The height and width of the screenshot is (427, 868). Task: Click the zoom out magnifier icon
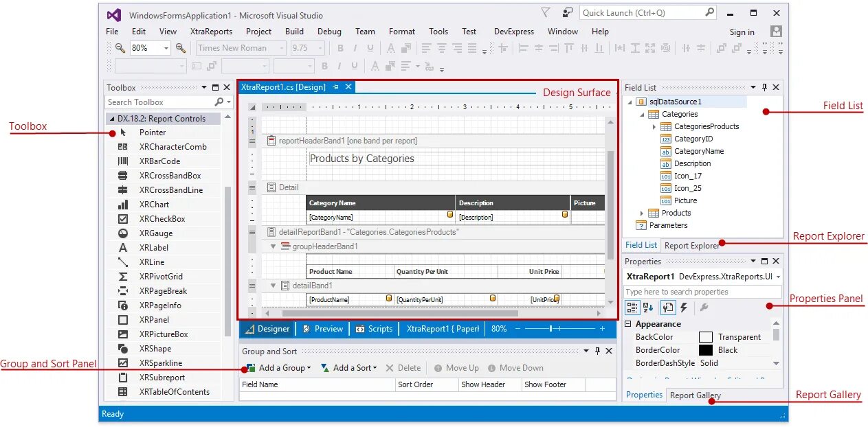tap(120, 48)
